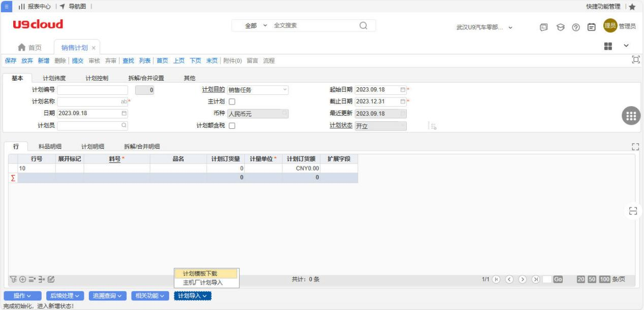Click the filter funnel icon below the grid

coord(14,280)
